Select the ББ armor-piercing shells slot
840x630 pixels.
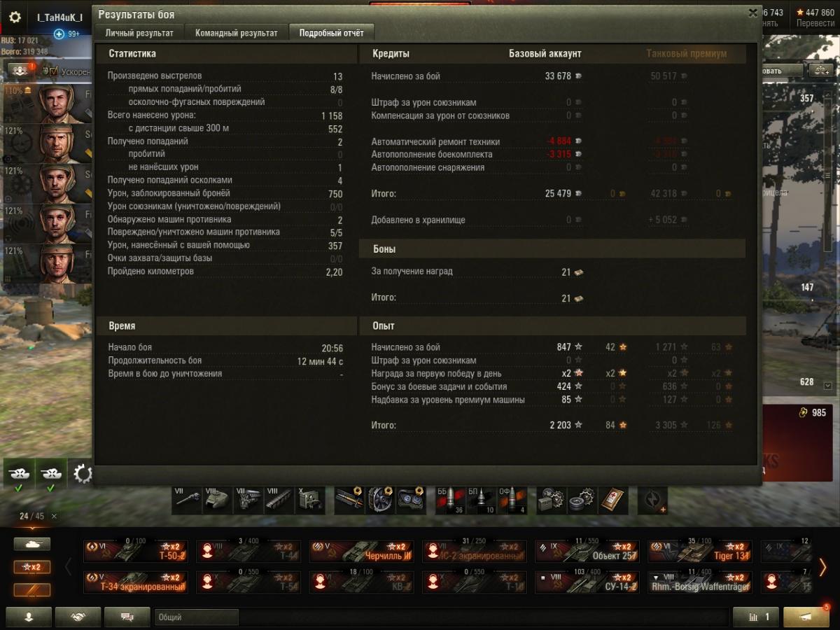click(449, 500)
